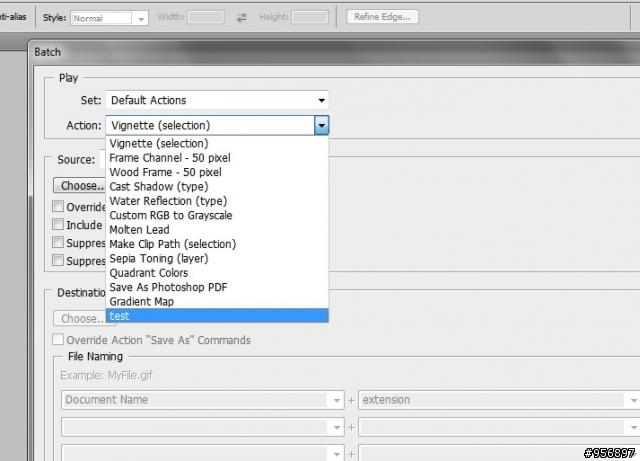Select Save As Photoshop PDF action
The height and width of the screenshot is (461, 640).
tap(217, 287)
